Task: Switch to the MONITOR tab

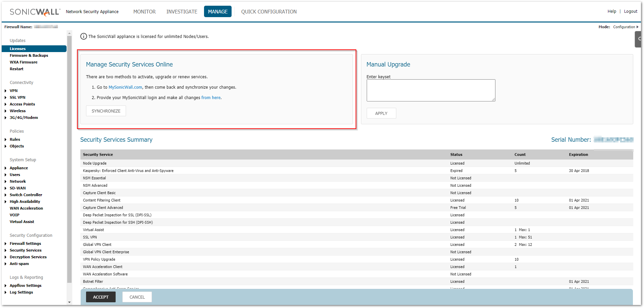Action: click(x=144, y=12)
